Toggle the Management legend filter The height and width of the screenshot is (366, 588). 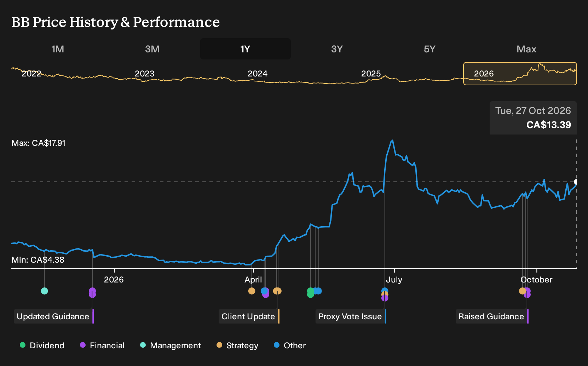tap(171, 345)
